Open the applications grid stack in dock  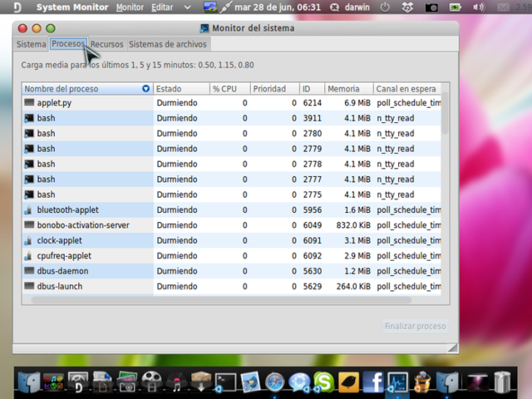click(x=53, y=382)
